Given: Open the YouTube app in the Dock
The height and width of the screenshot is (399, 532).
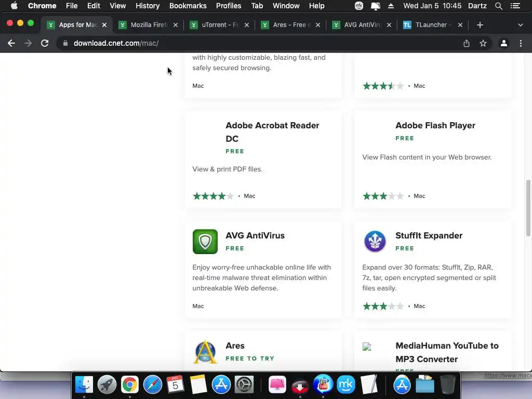Looking at the screenshot, I should click(323, 384).
